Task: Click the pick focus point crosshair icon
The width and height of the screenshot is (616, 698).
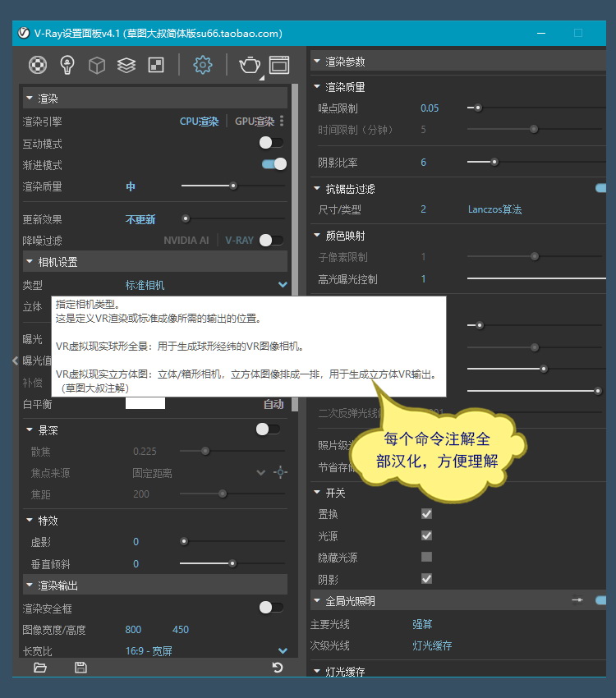Action: [280, 472]
